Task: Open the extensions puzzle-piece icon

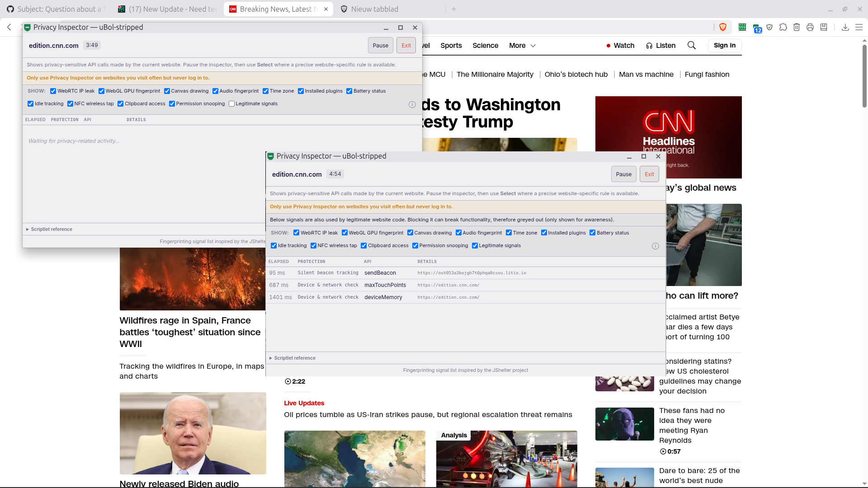Action: point(783,28)
